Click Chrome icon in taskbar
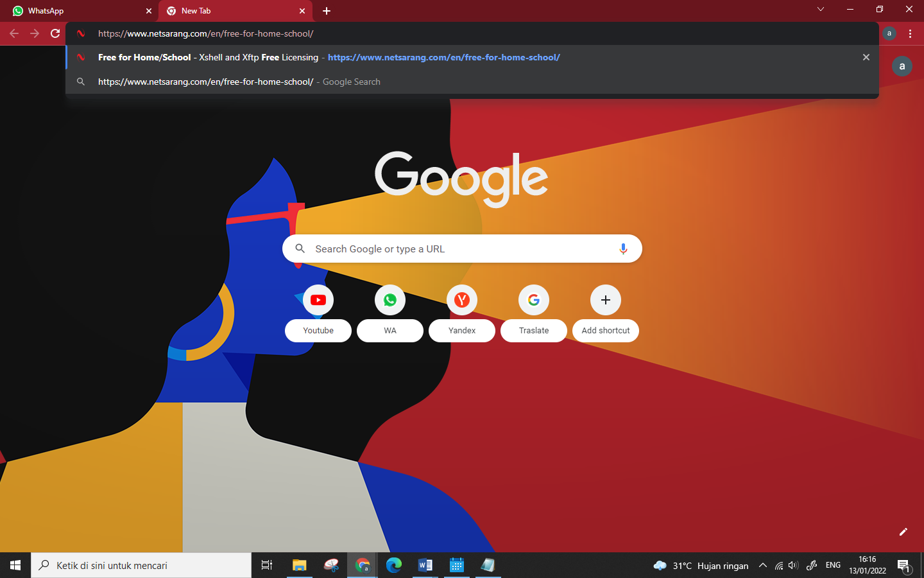Image resolution: width=924 pixels, height=578 pixels. click(363, 565)
